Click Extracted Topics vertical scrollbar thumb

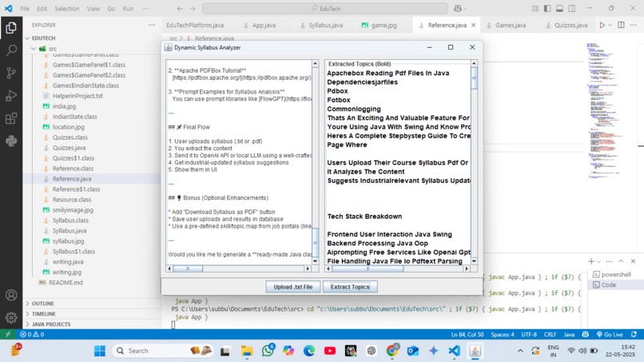pos(474,78)
